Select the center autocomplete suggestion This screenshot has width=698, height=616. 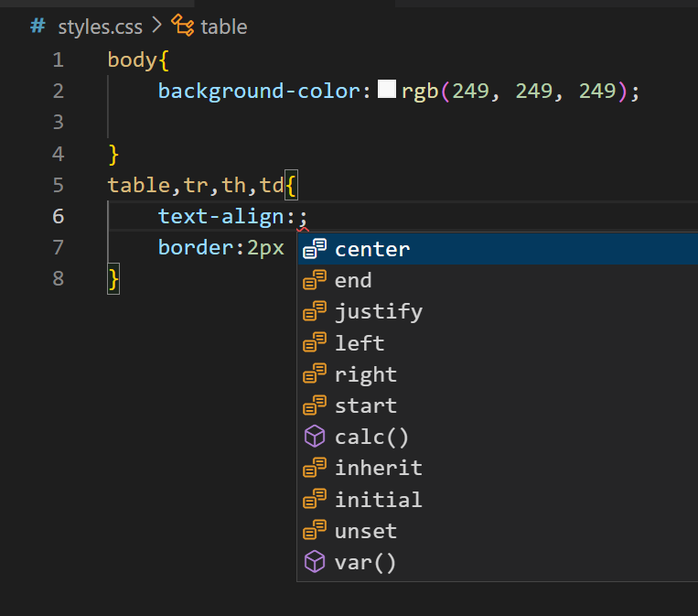(x=372, y=249)
